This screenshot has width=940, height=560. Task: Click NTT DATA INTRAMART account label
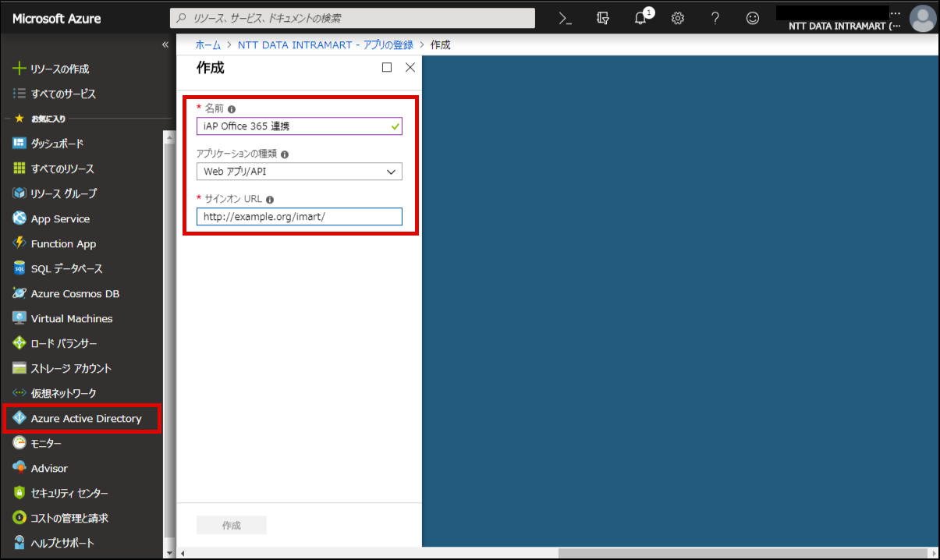click(x=844, y=26)
